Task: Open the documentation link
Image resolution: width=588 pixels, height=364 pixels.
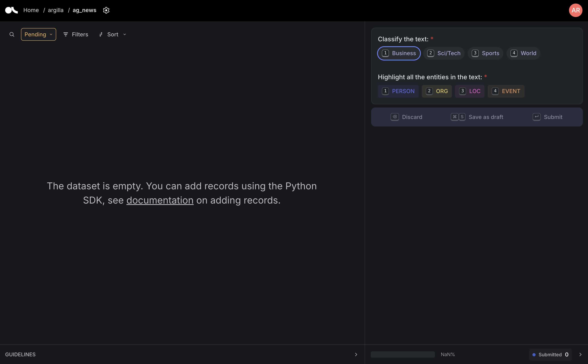Action: click(160, 200)
